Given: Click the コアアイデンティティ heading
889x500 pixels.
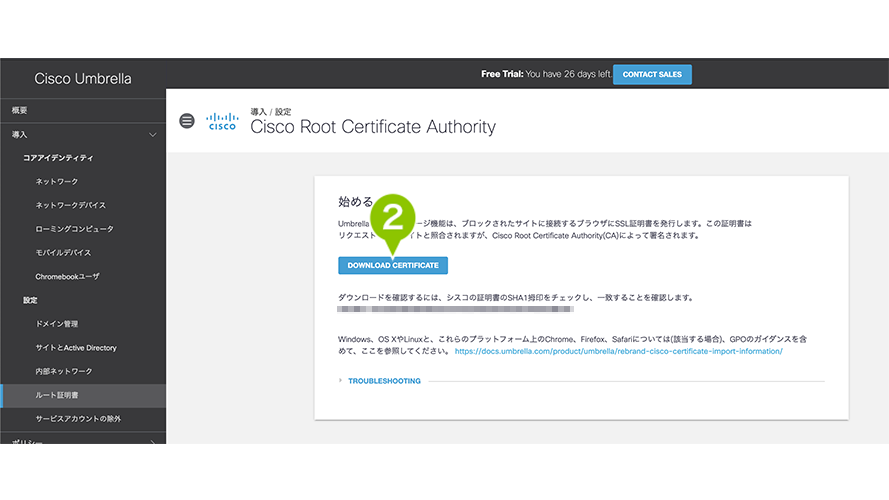Looking at the screenshot, I should pyautogui.click(x=58, y=158).
